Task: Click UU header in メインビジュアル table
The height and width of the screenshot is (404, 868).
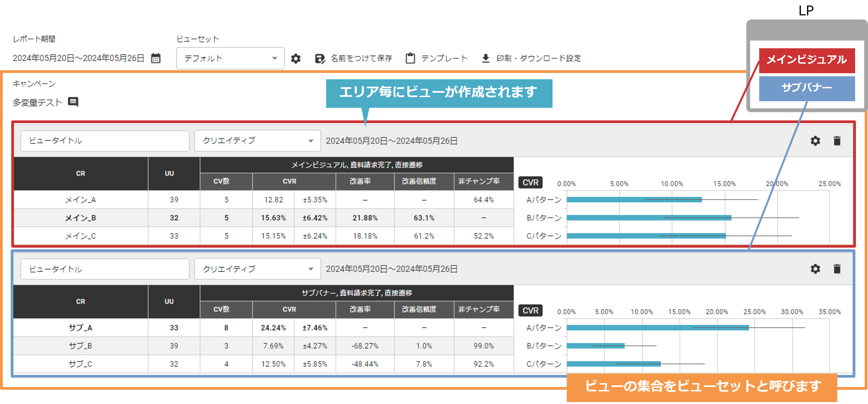Action: (174, 174)
